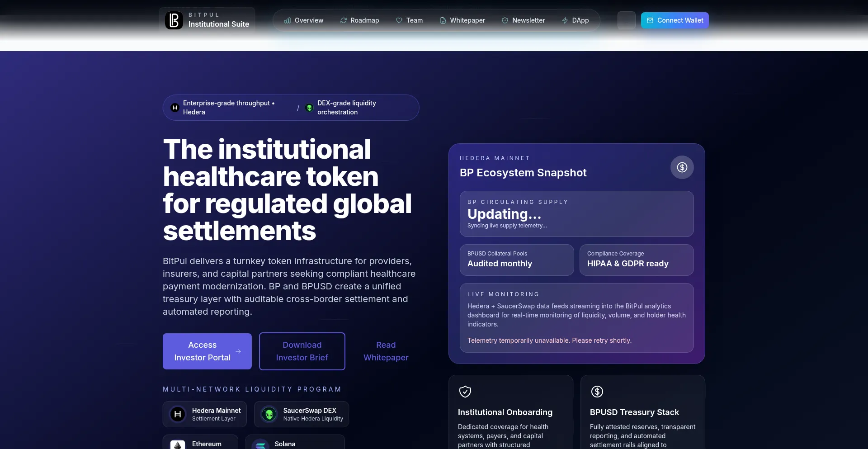Click the small Hedera icon in throughput banner
This screenshot has width=868, height=449.
[175, 108]
